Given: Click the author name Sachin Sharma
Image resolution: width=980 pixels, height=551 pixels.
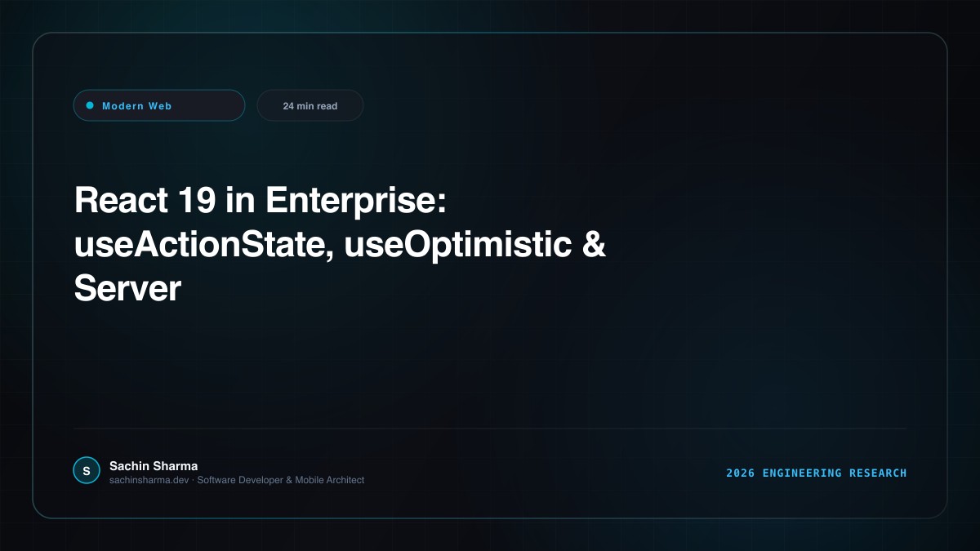Looking at the screenshot, I should coord(154,466).
